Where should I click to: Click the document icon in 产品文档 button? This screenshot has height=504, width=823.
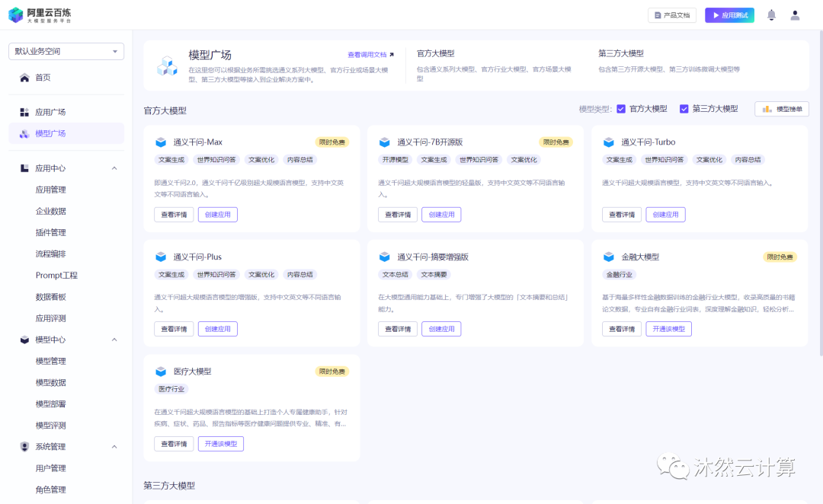[658, 15]
